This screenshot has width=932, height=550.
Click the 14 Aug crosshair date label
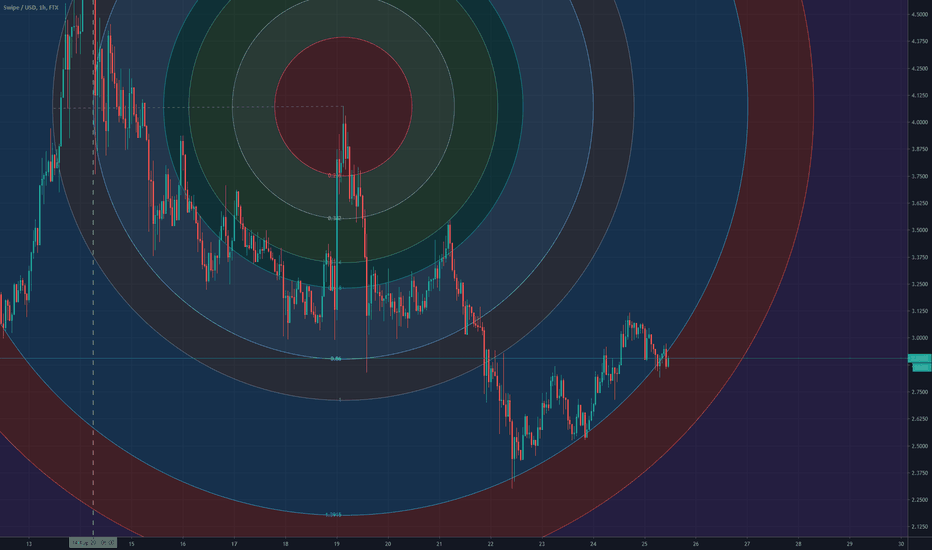tap(93, 543)
